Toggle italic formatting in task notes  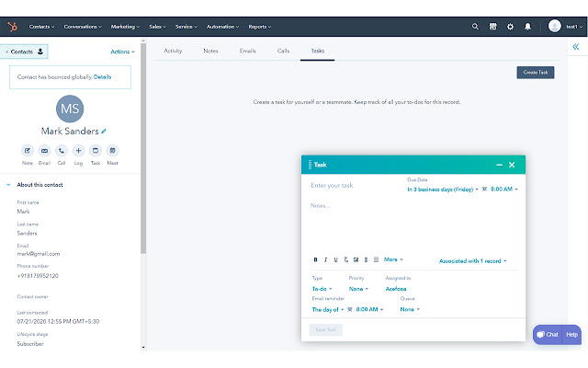pos(325,259)
